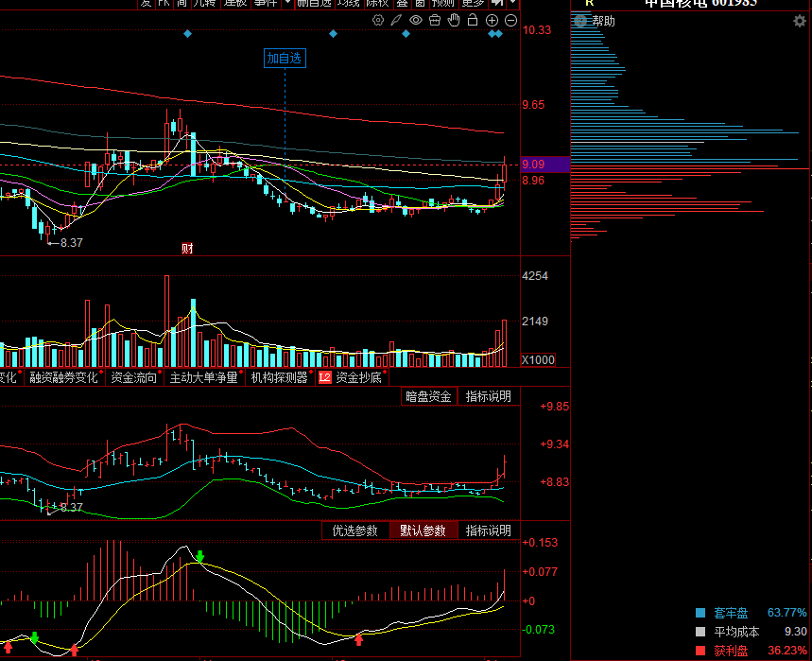Viewport: 812px width, 661px height.
Task: Click 删自选 in top toolbar
Action: 314,4
